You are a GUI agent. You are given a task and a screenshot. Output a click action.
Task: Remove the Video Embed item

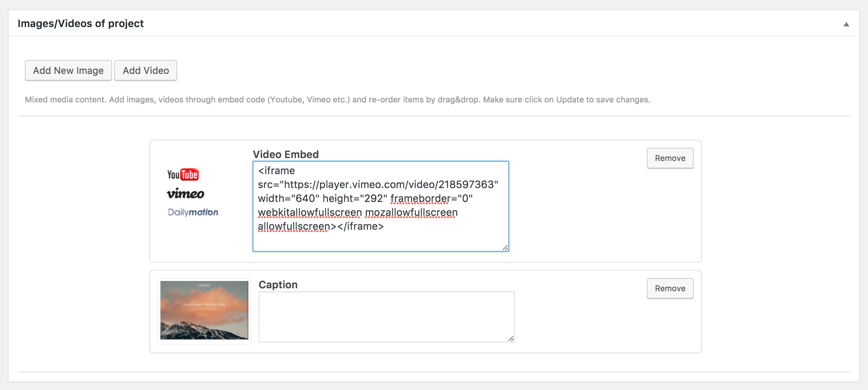point(670,158)
